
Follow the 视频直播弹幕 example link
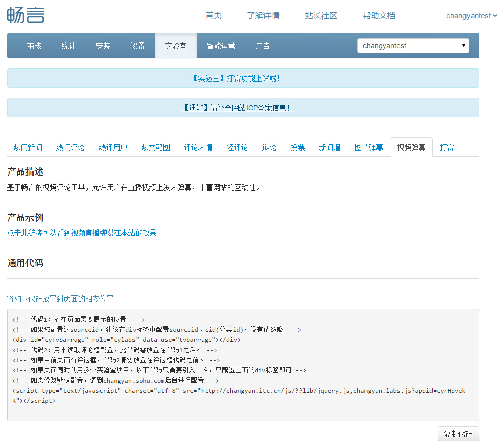pos(92,233)
